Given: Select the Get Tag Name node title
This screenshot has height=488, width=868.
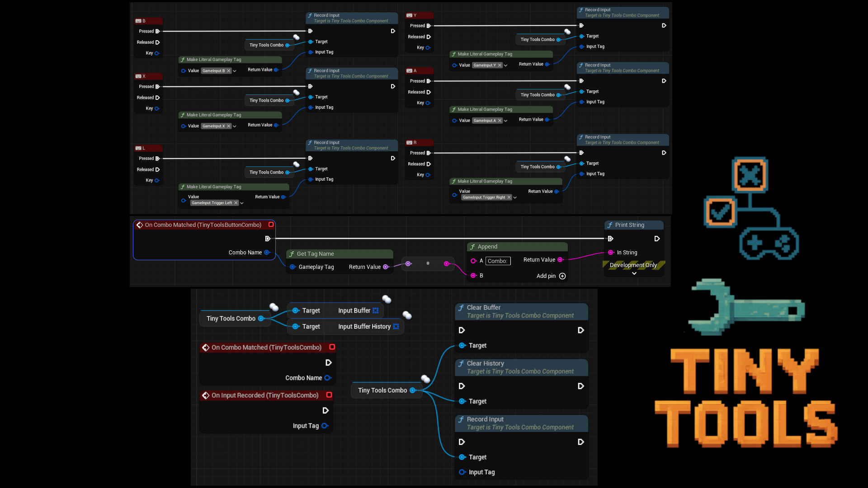Looking at the screenshot, I should point(315,254).
